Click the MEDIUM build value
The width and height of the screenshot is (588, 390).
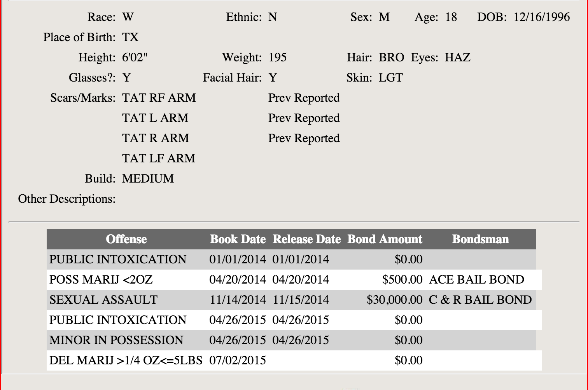click(x=148, y=179)
